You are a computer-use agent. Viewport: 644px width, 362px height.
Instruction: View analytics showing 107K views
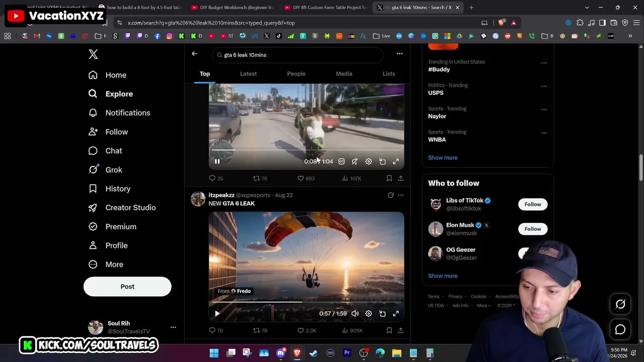coord(352,178)
